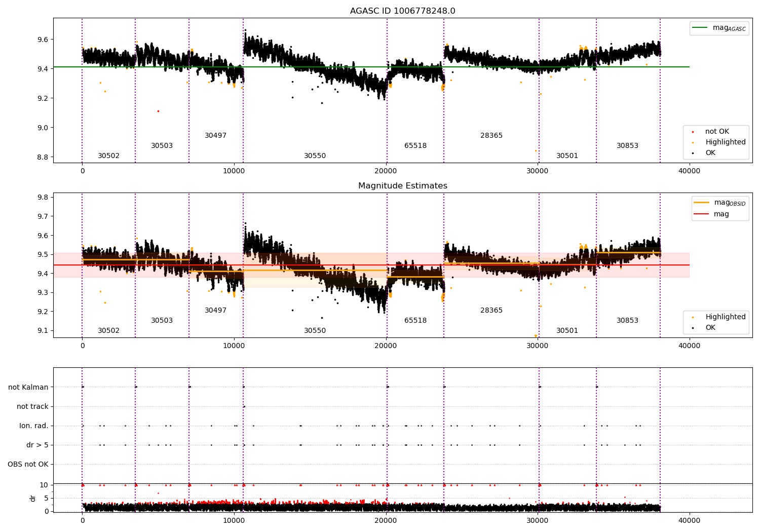This screenshot has height=532, width=760.
Task: Click the green line sample in mag AGASC legend
Action: coord(700,28)
